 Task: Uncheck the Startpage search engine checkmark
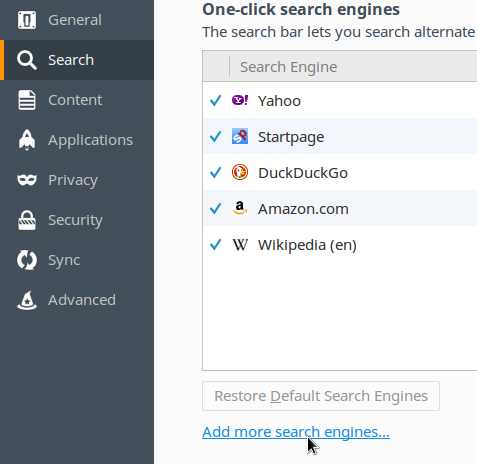pyautogui.click(x=215, y=136)
